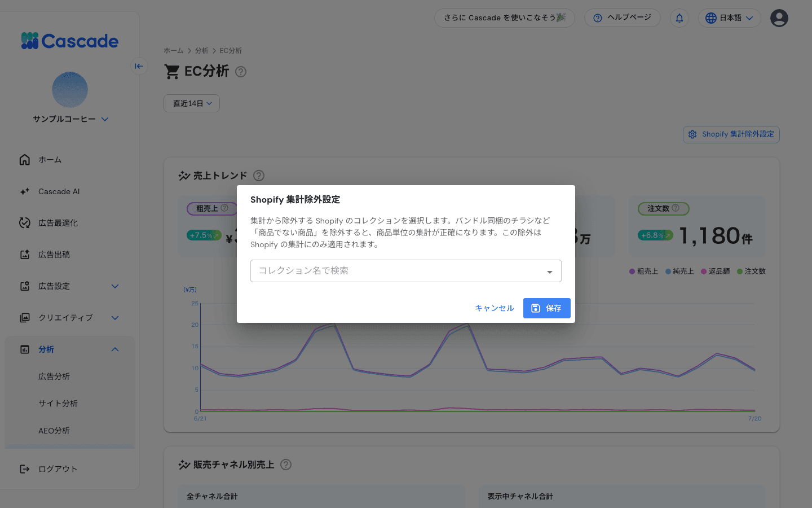Image resolution: width=812 pixels, height=508 pixels.
Task: Click さらに Cascade を使いこなそう button
Action: [x=505, y=17]
